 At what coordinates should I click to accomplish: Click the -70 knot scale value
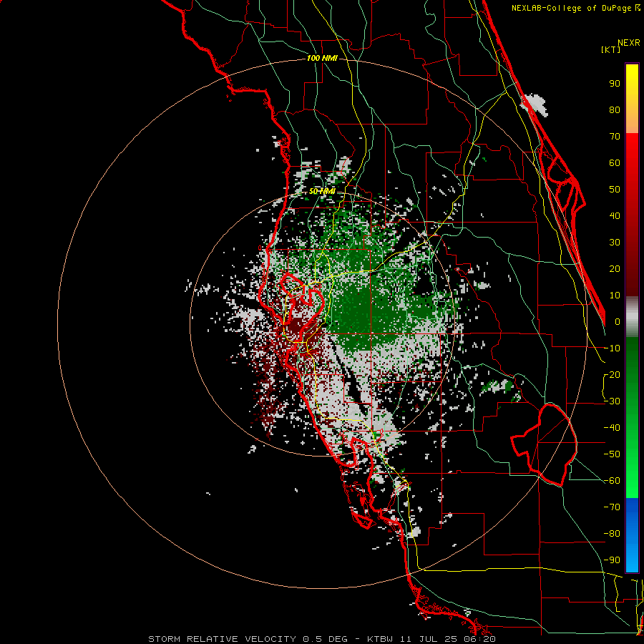pos(612,507)
